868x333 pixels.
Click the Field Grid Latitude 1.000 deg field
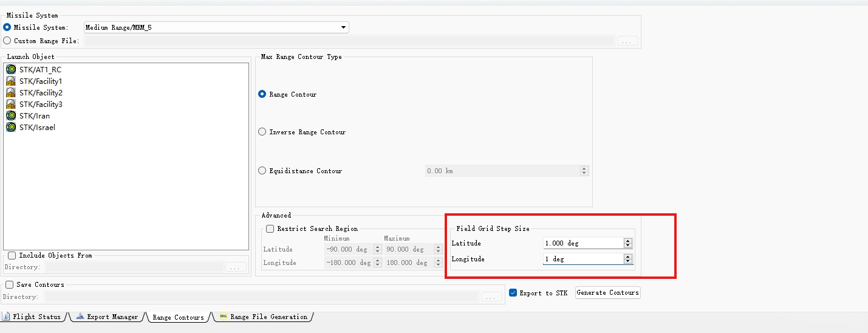(x=583, y=243)
